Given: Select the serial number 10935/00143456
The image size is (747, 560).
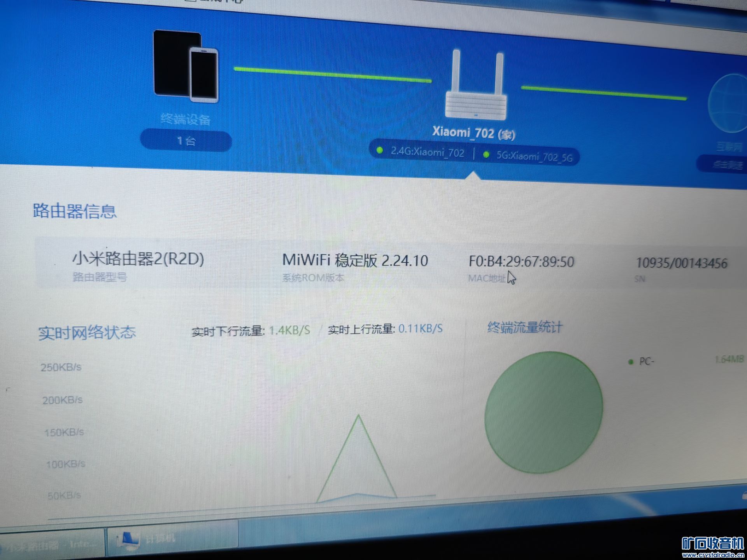Looking at the screenshot, I should coord(682,263).
